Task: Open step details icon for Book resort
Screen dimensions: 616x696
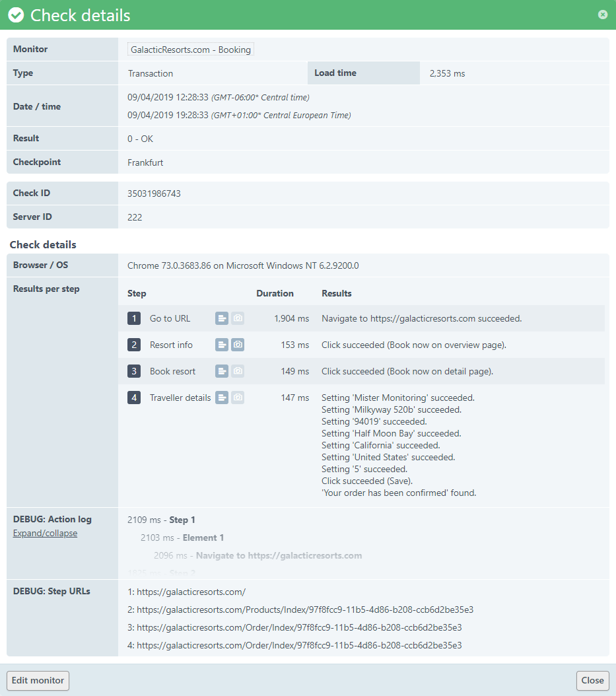Action: (222, 371)
